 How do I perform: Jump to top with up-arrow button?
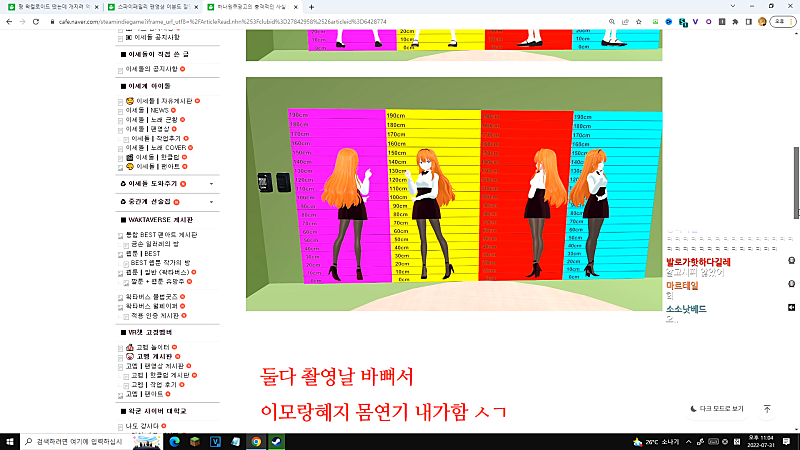click(767, 409)
